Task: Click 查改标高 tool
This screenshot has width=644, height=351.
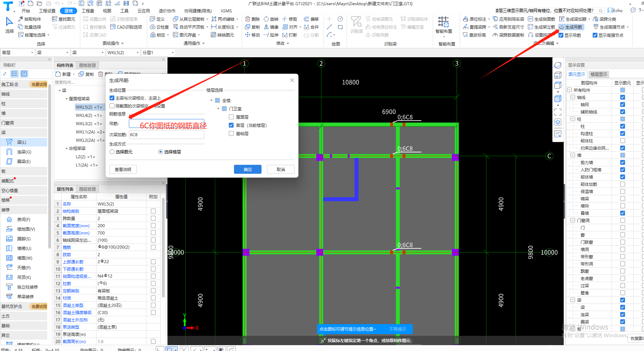Action: 474,35
